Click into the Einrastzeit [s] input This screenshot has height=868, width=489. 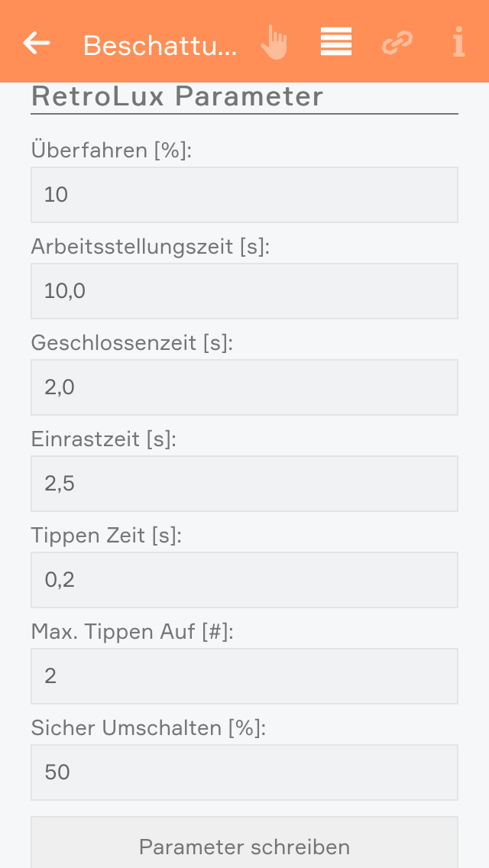point(244,484)
